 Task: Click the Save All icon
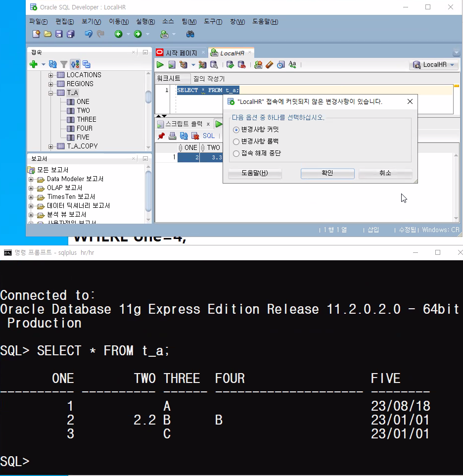71,34
